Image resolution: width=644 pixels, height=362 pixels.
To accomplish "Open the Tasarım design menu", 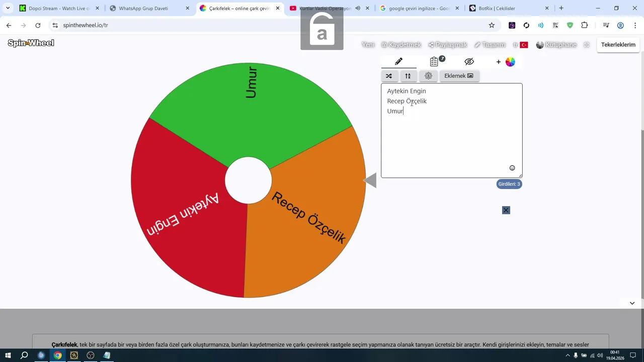I will point(490,45).
